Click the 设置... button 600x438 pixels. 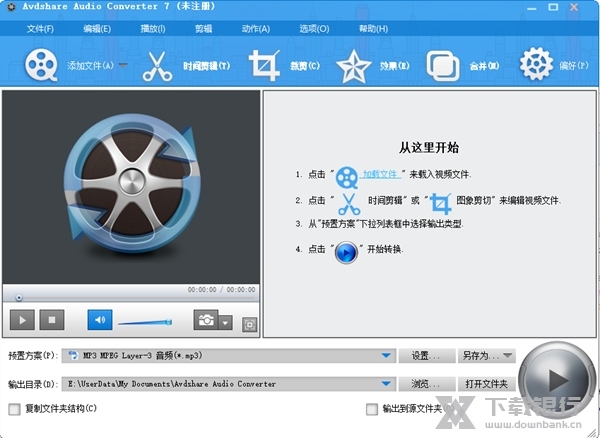click(427, 356)
